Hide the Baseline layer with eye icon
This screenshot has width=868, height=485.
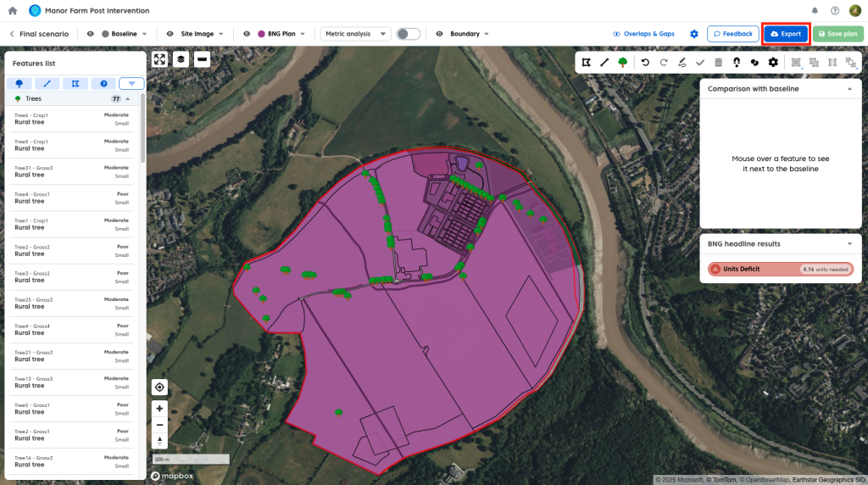coord(91,34)
